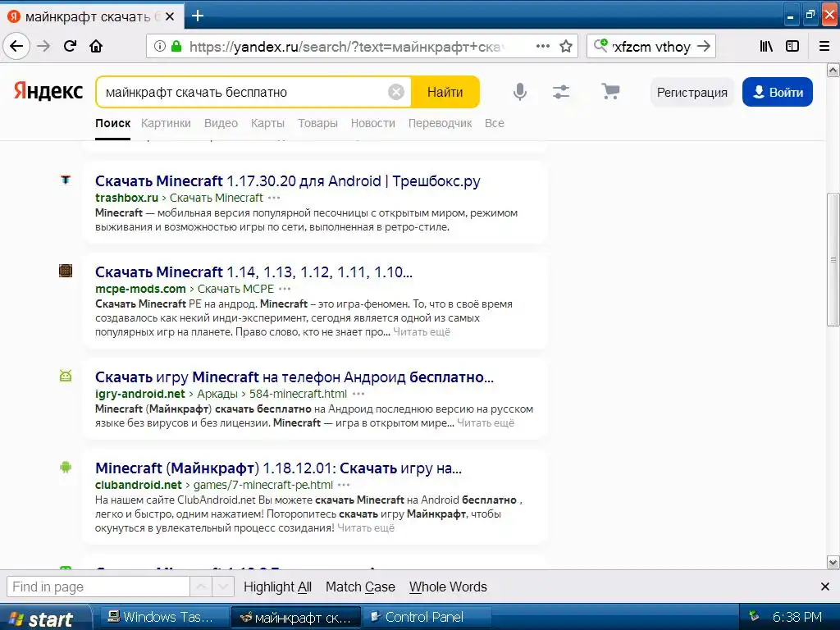Open Yandex search settings sliders icon
This screenshot has width=840, height=630.
[561, 92]
